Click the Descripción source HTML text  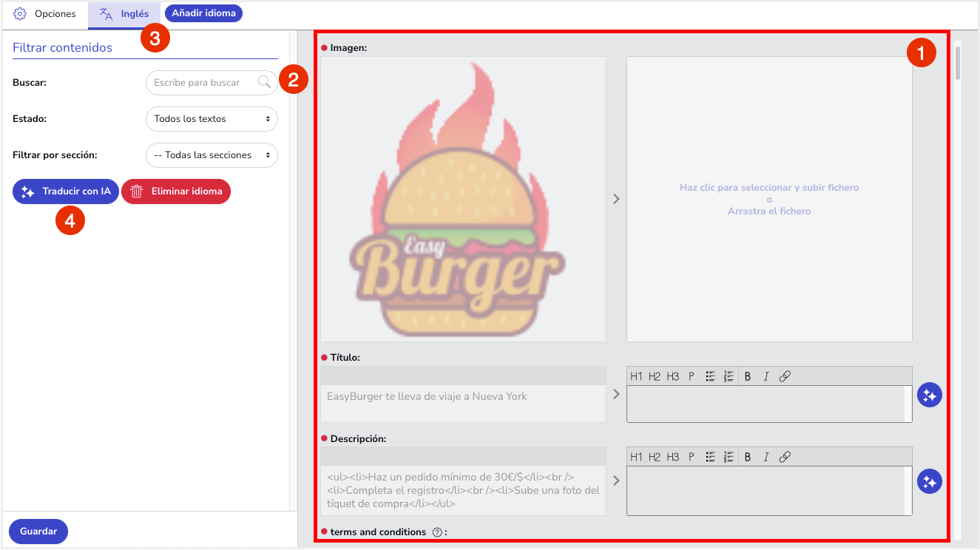(x=463, y=490)
